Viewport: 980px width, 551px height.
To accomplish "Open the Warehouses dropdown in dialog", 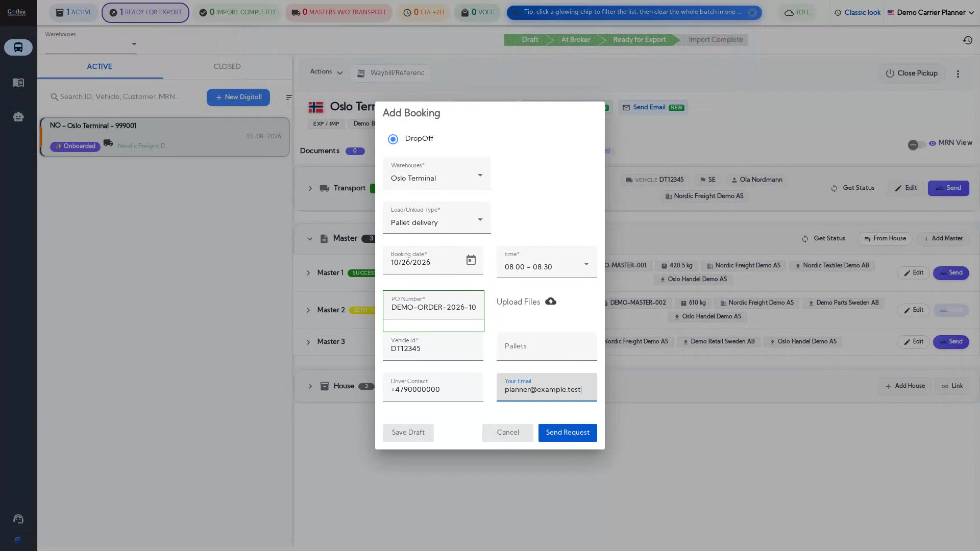I will [437, 173].
